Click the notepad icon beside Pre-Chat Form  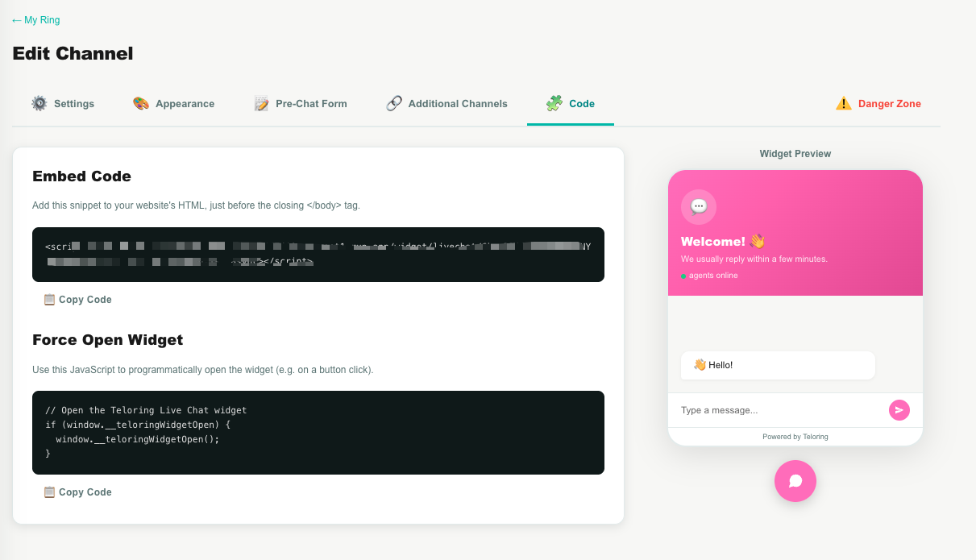point(261,103)
